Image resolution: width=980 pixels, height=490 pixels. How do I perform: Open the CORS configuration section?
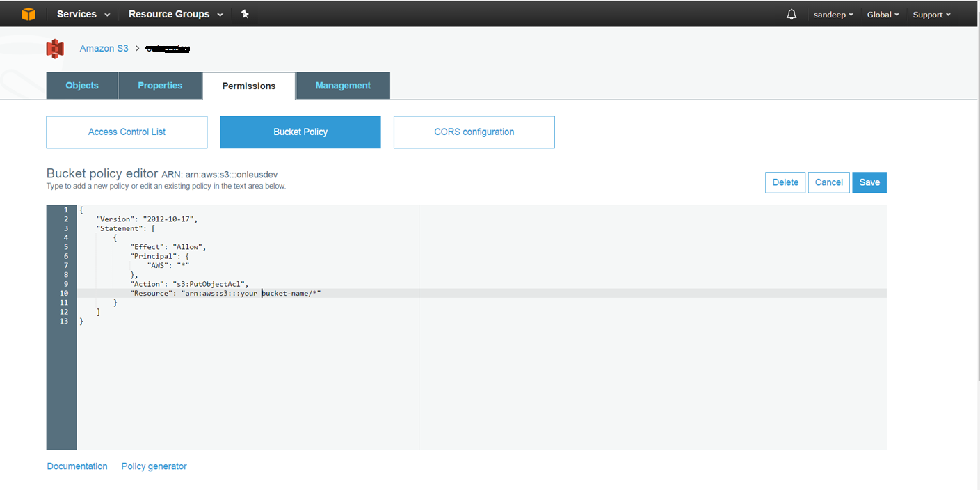click(x=474, y=132)
